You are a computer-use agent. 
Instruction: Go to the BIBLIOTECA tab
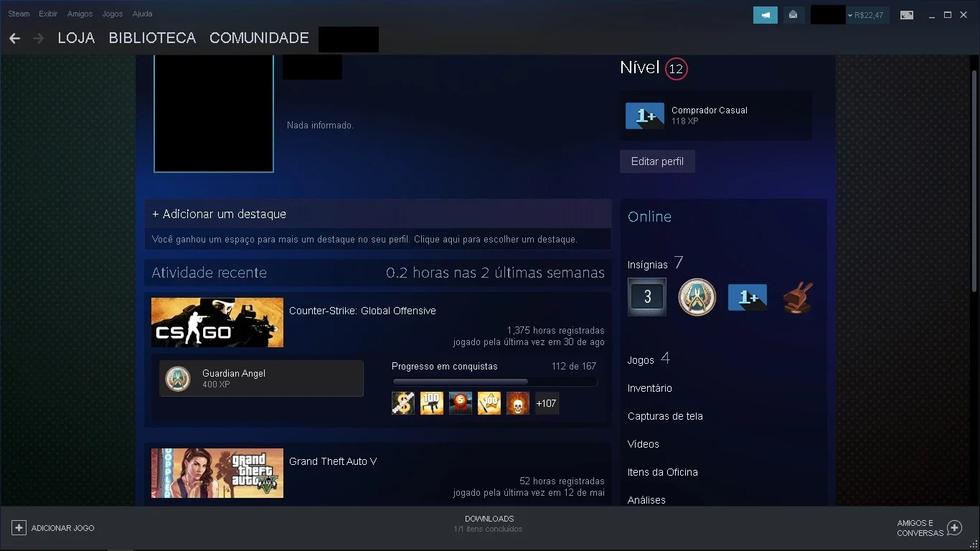point(152,38)
